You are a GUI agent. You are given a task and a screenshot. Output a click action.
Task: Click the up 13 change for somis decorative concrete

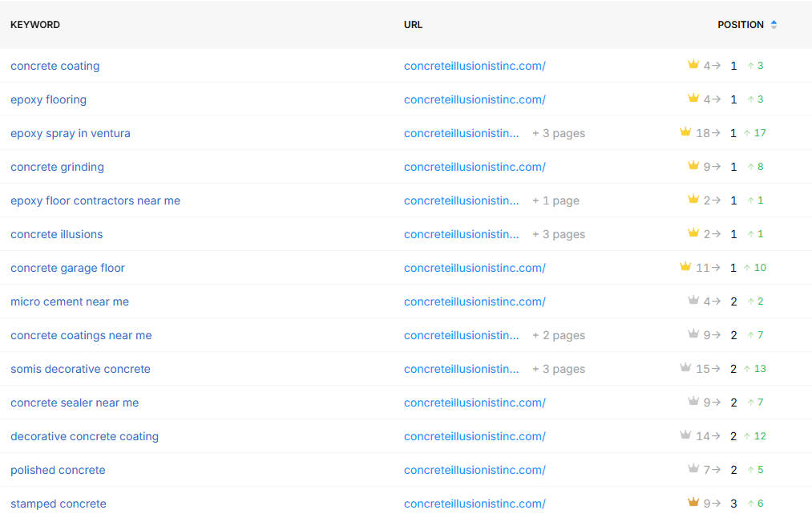(x=755, y=368)
